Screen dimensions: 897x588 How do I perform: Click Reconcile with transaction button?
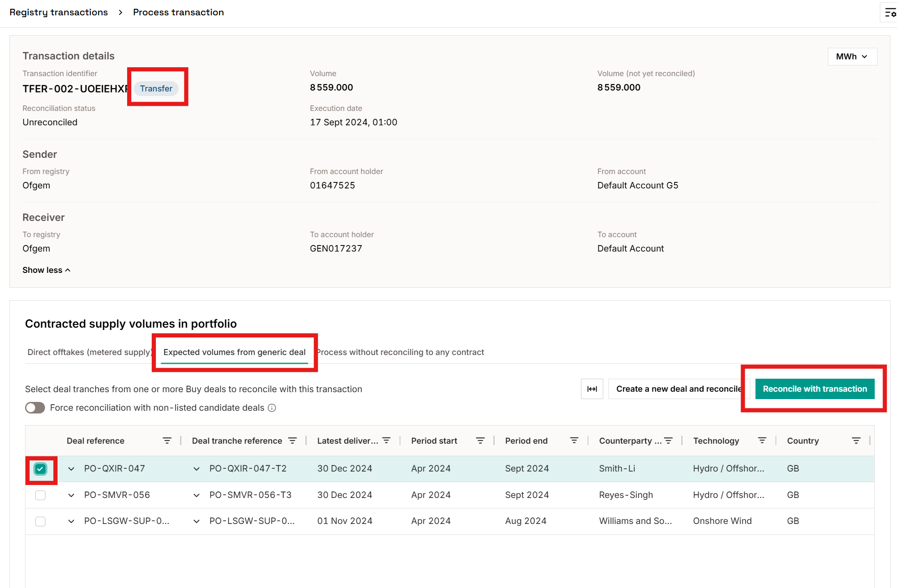(814, 389)
